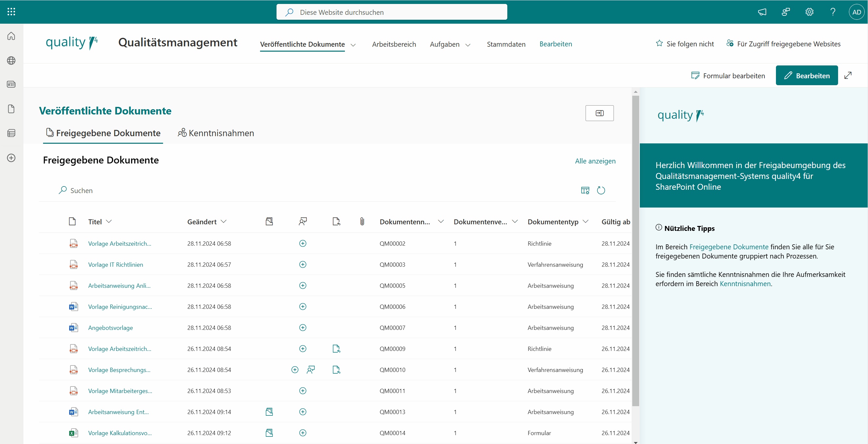Toggle follow star 'Sie folgen nicht'

tap(660, 44)
